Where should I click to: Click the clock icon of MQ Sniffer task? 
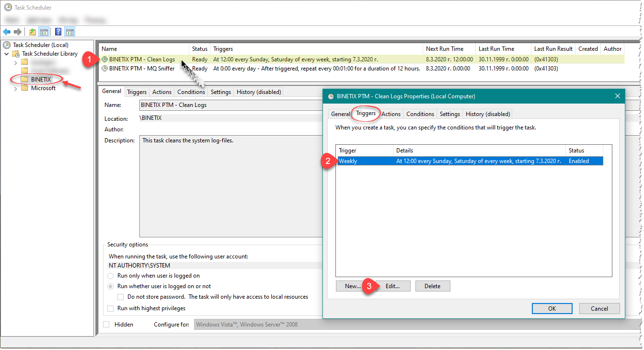point(105,69)
